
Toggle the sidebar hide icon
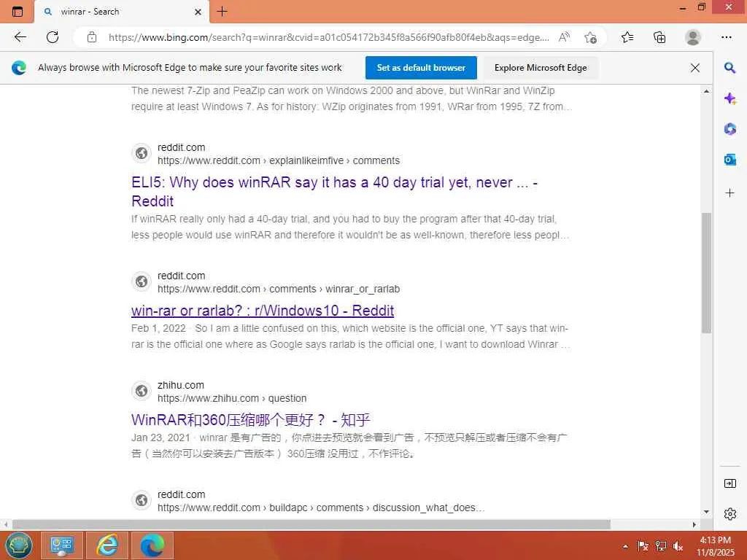click(x=729, y=483)
